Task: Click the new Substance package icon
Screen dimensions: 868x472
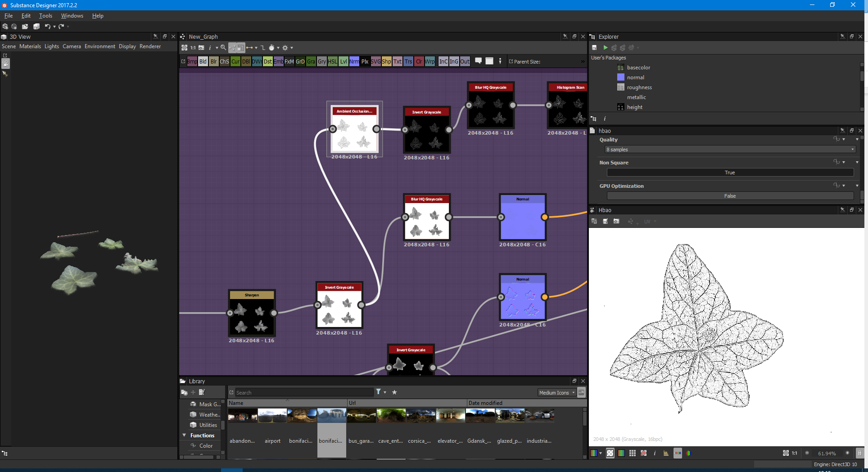Action: pyautogui.click(x=5, y=27)
